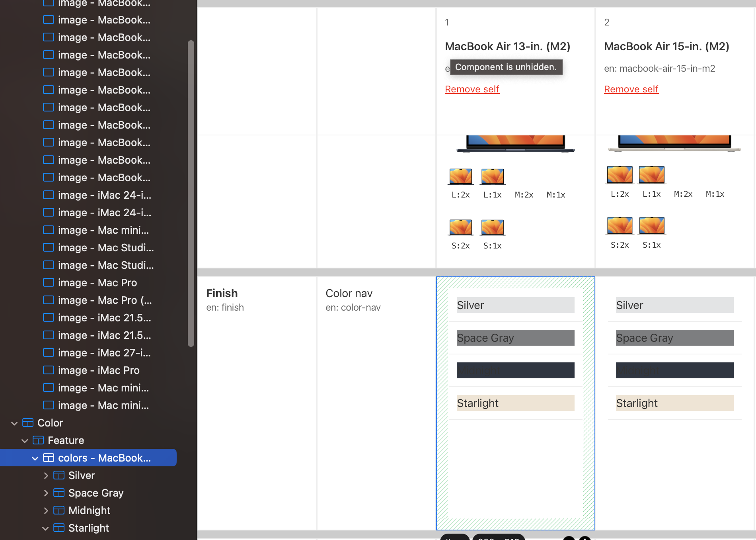Open S:1x thumbnail in MacBook Air 13-in. column
This screenshot has height=540, width=756.
point(493,227)
